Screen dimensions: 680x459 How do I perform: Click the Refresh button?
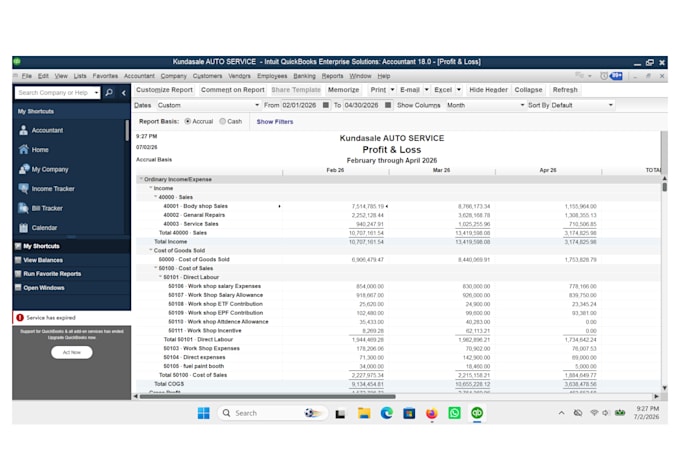565,90
